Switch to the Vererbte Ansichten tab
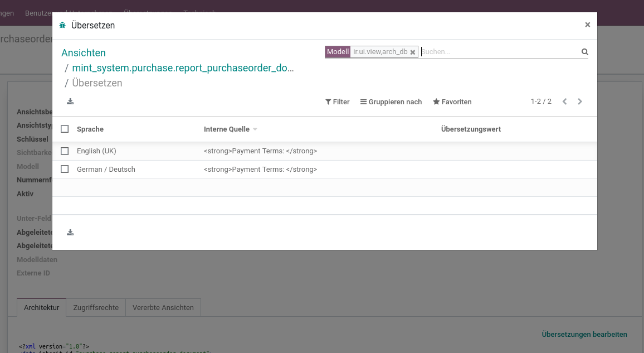 tap(163, 308)
